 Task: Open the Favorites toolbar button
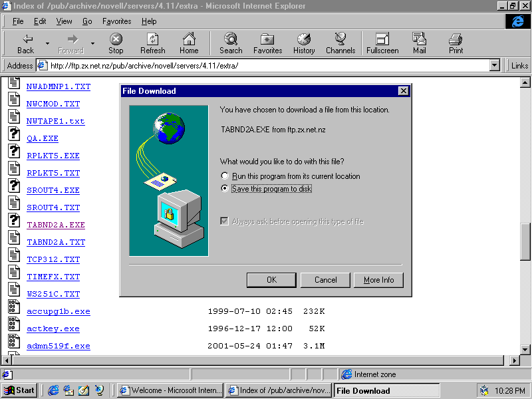[268, 43]
